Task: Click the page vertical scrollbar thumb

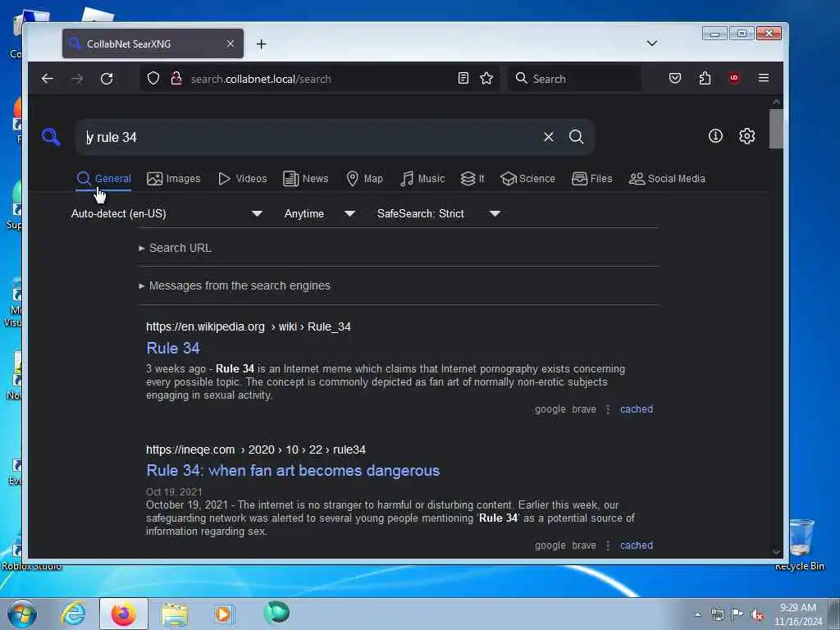Action: click(776, 129)
